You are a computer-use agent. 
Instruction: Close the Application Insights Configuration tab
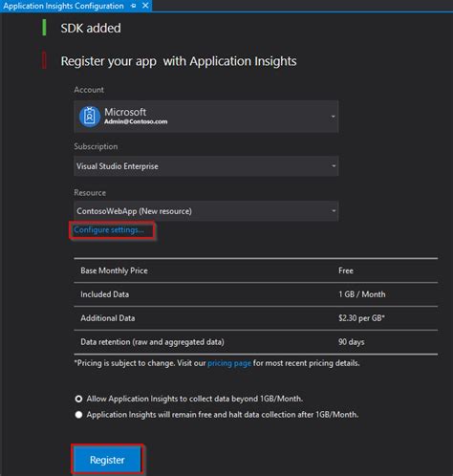[145, 6]
